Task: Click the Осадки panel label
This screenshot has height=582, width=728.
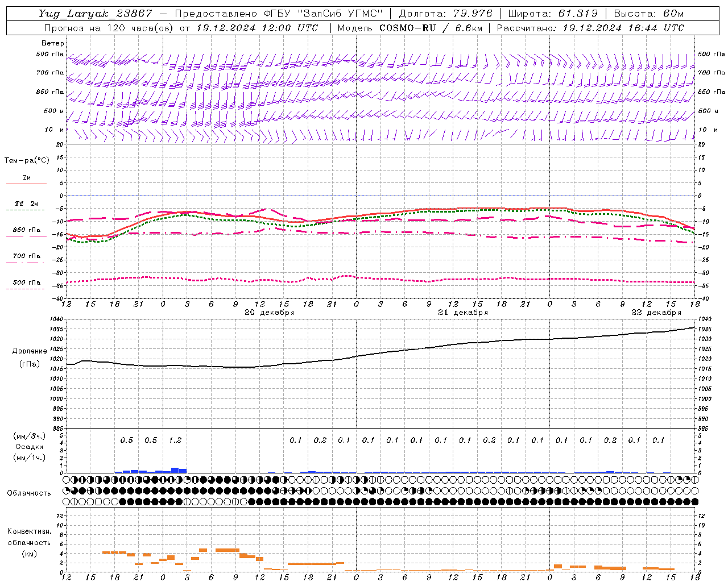Action: [x=30, y=447]
